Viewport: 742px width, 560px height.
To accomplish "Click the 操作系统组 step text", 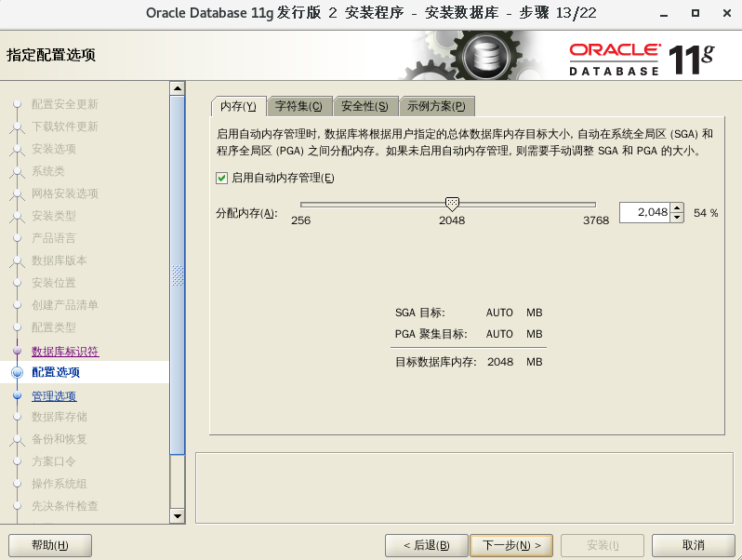I will pos(60,484).
